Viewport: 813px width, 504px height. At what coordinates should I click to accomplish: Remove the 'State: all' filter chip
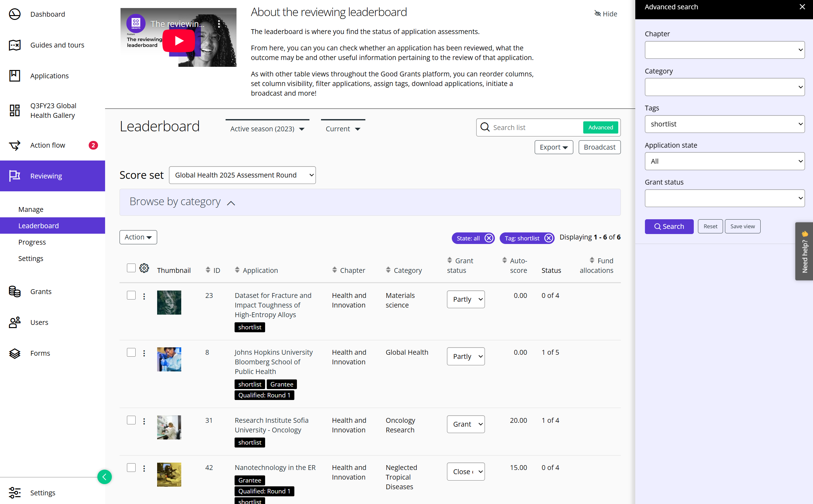[x=489, y=238]
